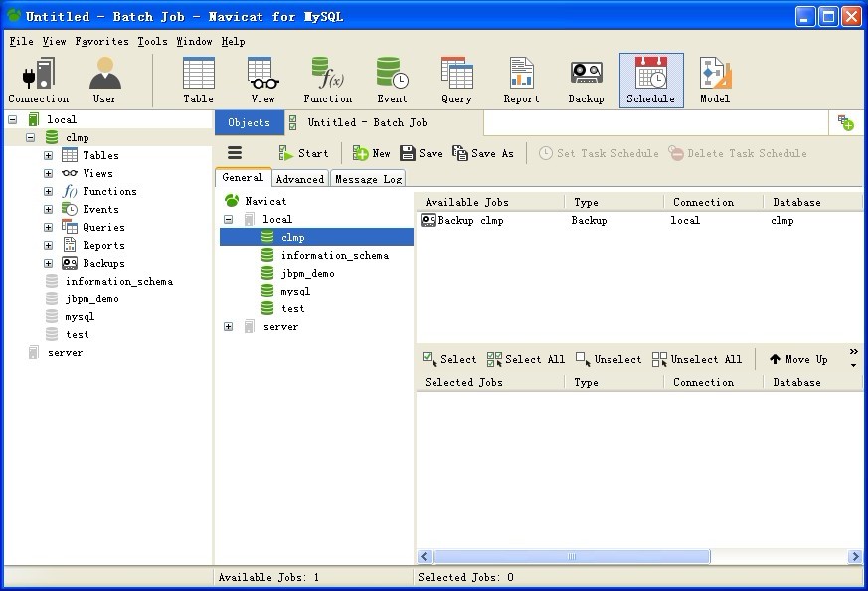Collapse the local connection in left tree
Viewport: 868px width, 591px height.
[x=12, y=119]
